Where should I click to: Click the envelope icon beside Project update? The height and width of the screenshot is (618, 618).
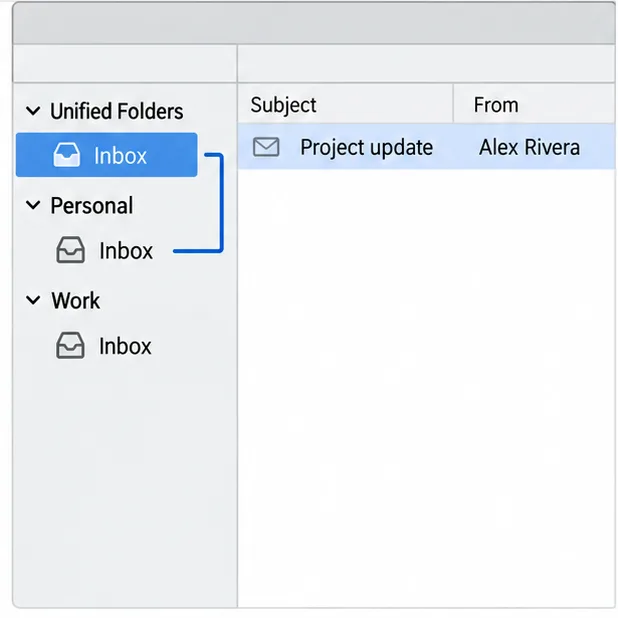(x=266, y=147)
